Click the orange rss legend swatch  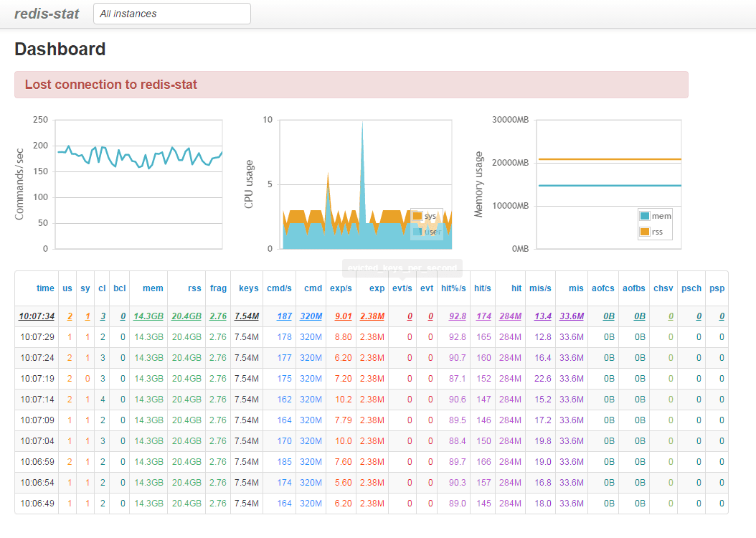(644, 232)
